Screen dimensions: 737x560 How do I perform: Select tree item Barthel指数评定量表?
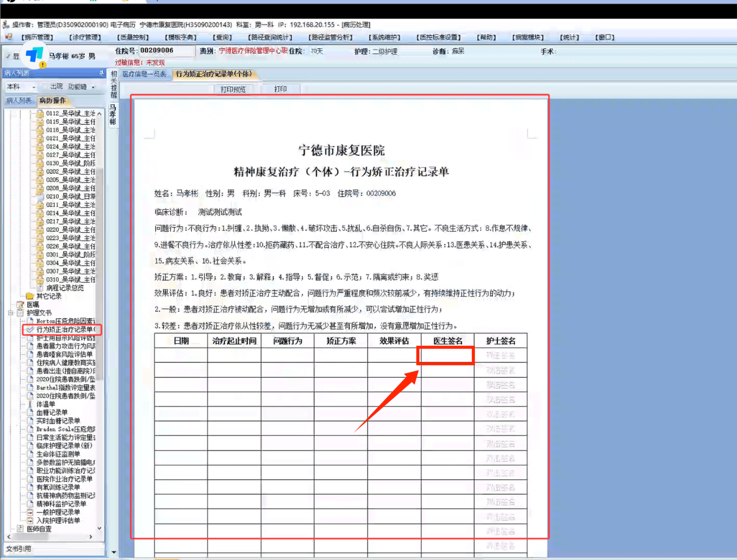(x=66, y=388)
